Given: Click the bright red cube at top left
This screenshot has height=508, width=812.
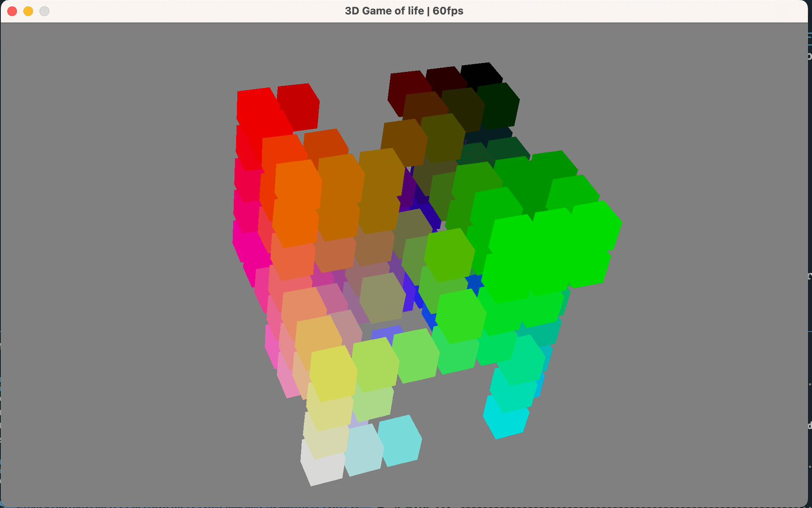Looking at the screenshot, I should (x=259, y=108).
